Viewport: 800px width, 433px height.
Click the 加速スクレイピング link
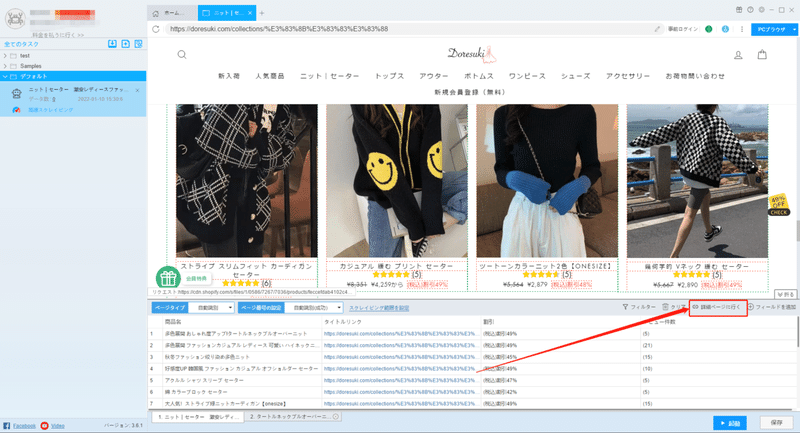[51, 110]
